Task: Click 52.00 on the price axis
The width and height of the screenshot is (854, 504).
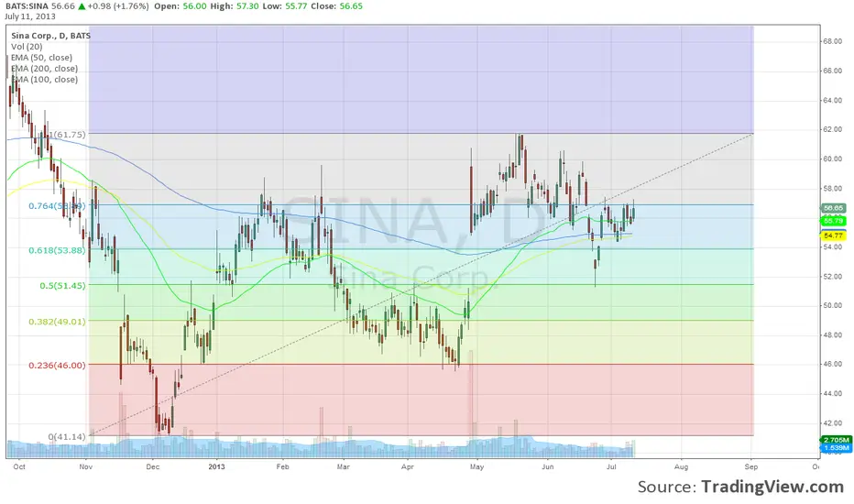Action: pyautogui.click(x=832, y=276)
